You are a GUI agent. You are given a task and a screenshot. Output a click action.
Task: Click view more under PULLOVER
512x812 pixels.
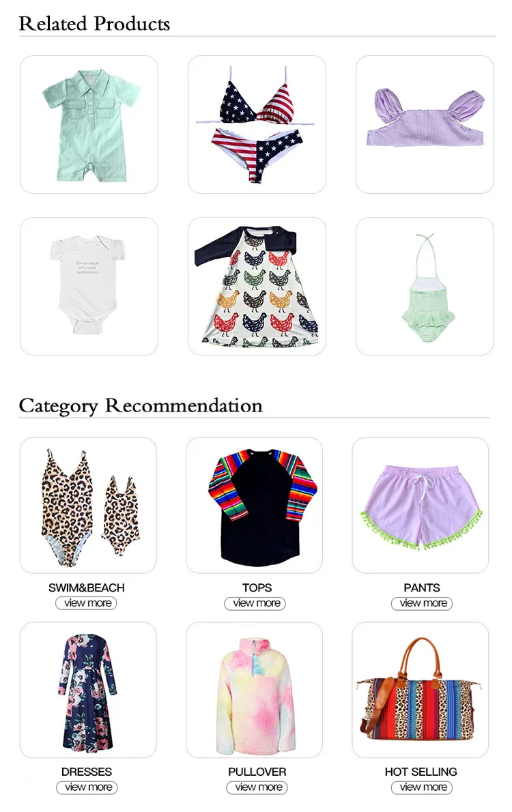point(257,787)
